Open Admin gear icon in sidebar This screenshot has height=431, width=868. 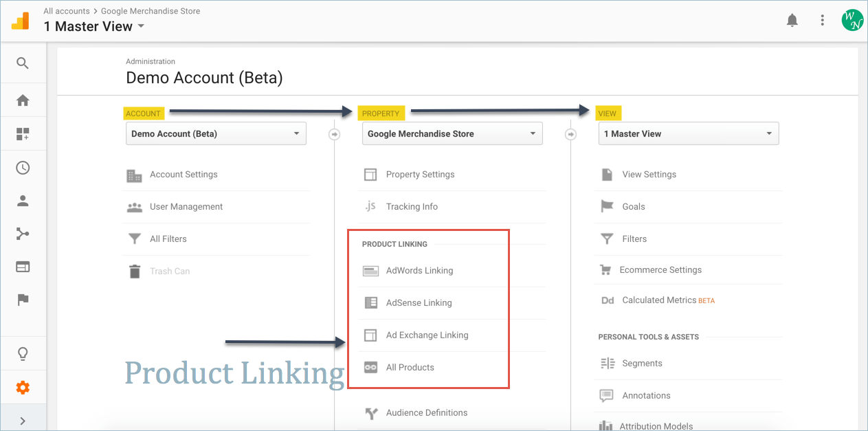(x=23, y=388)
